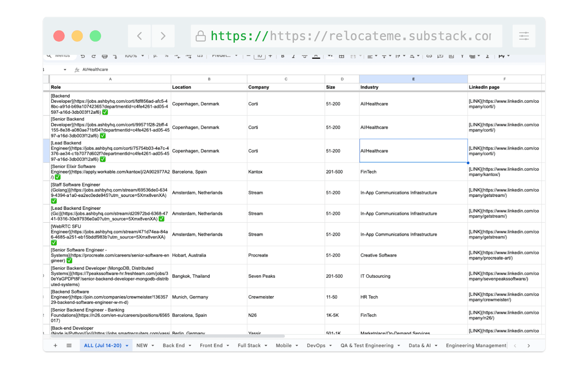Activate the paint format tool
Screen dimensions: 588x368
tap(115, 56)
